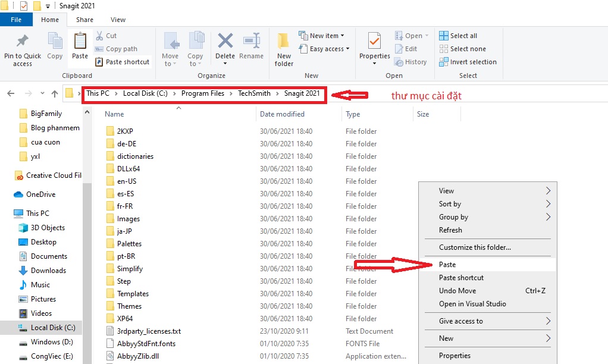Click the History ribbon item
The image size is (608, 364).
410,62
